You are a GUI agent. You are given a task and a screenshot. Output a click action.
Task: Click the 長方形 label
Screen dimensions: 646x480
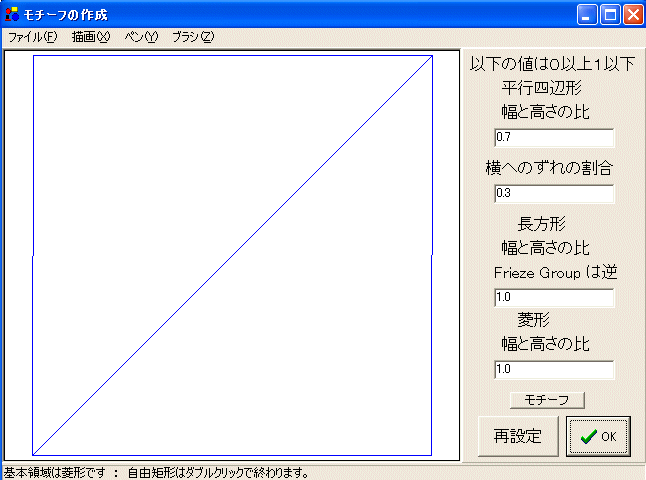(x=541, y=224)
